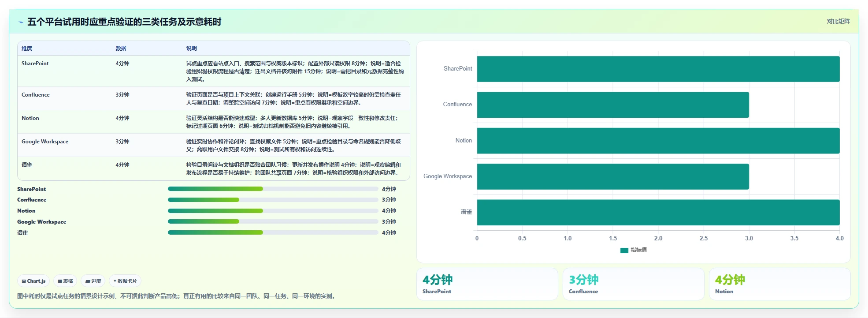The height and width of the screenshot is (318, 868).
Task: Click the title icon before 五个平台试用时
Action: point(21,22)
